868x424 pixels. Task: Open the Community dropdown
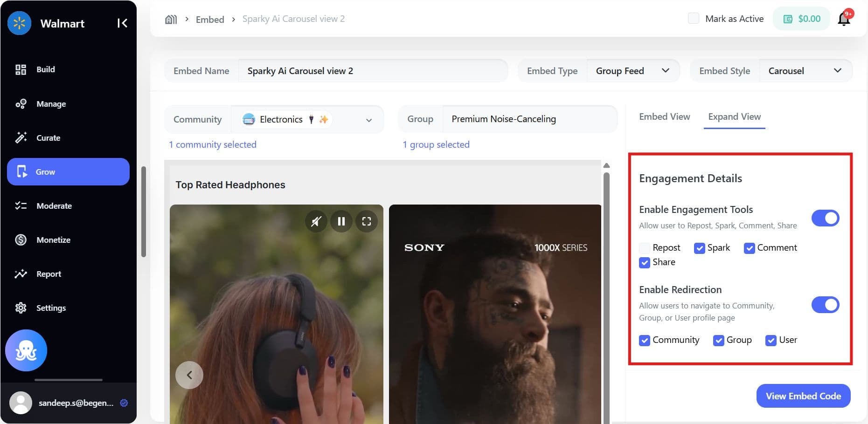[x=307, y=119]
